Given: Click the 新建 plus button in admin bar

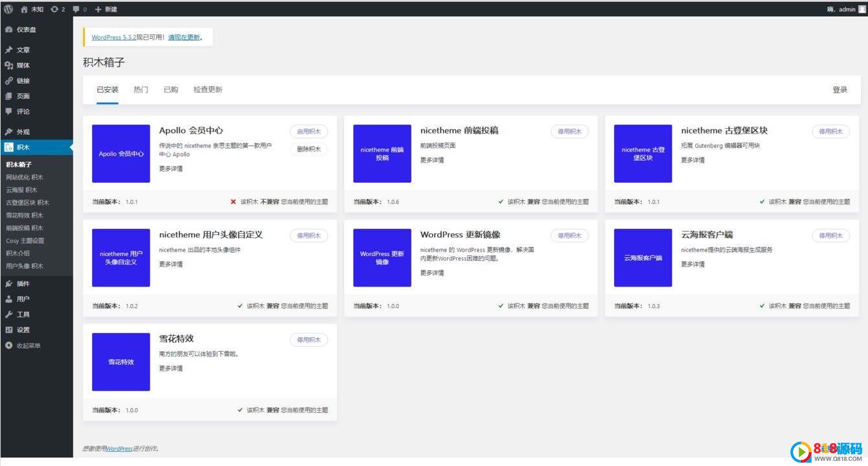Looking at the screenshot, I should pos(106,9).
